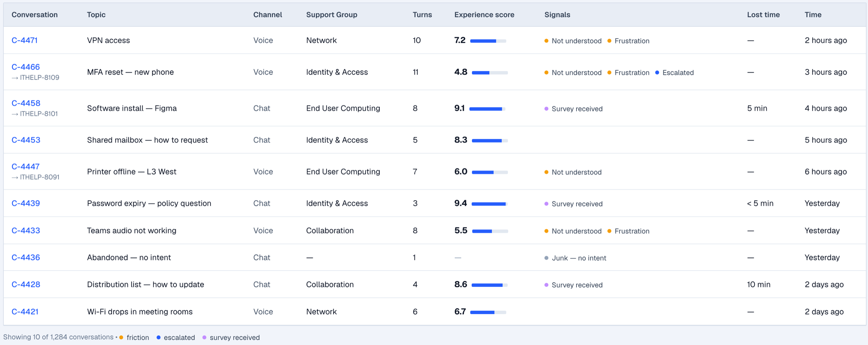
Task: Click the Time column header
Action: pyautogui.click(x=813, y=15)
